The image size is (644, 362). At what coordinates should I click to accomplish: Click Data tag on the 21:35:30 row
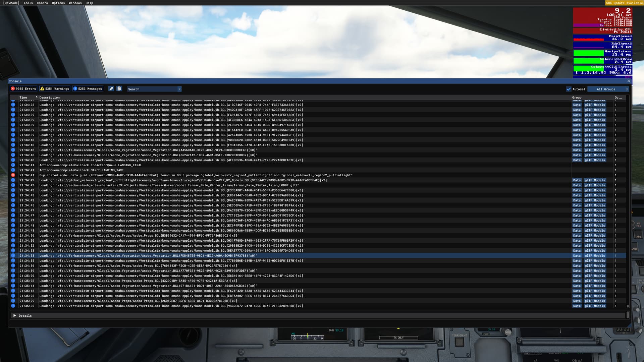pyautogui.click(x=577, y=306)
